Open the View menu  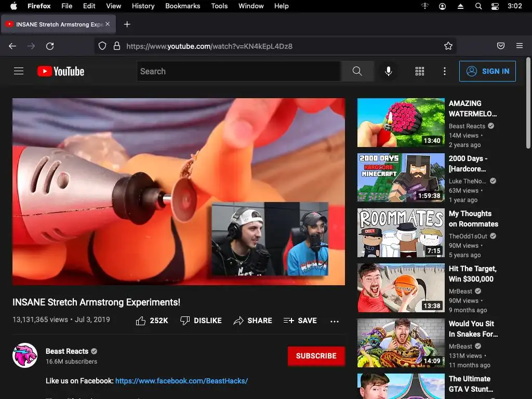[113, 6]
